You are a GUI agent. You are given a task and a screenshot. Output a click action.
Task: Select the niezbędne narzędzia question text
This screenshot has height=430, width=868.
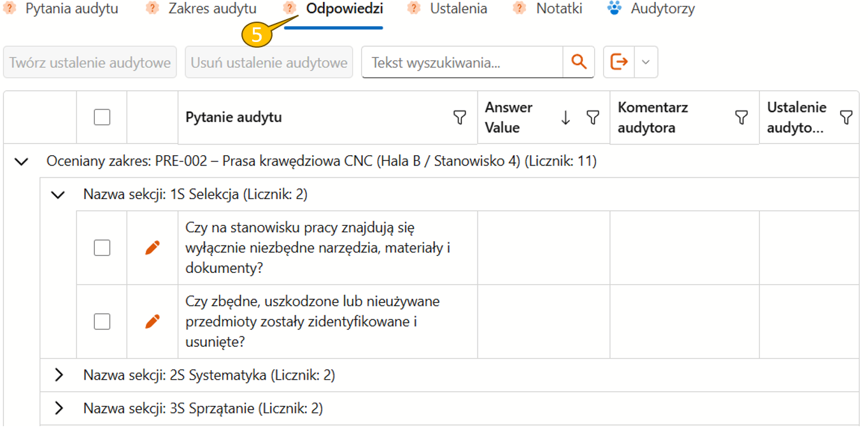click(x=318, y=247)
